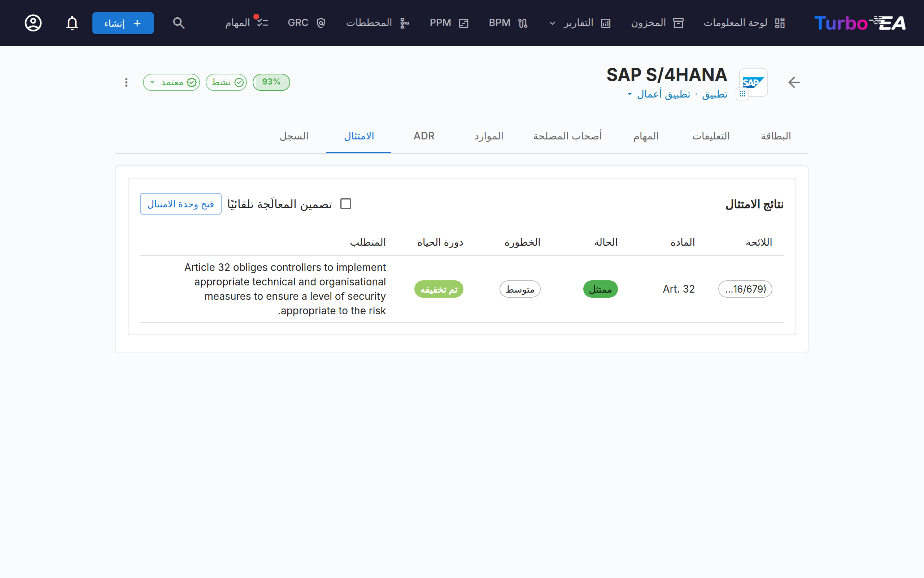Click the SAP S/4HANA title
The width and height of the screenshot is (924, 578).
click(x=667, y=74)
